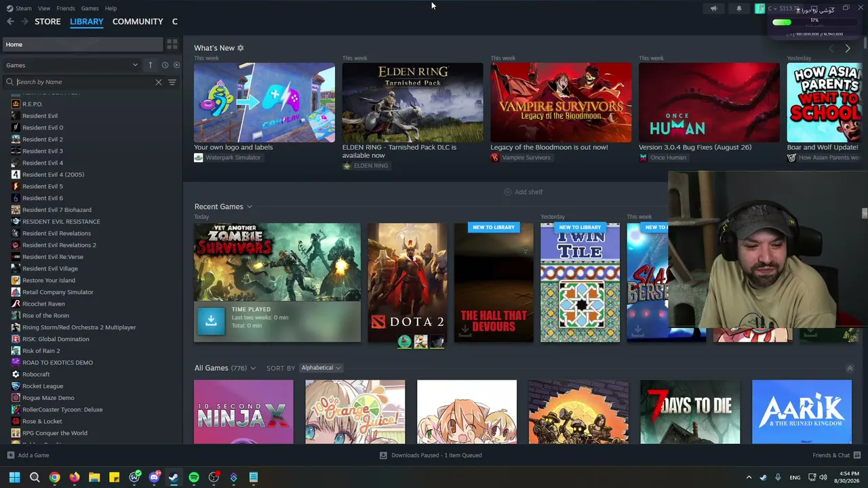Screen dimensions: 868x488
Task: Open ELDEN RING Tarnished Pack news thumbnail
Action: (x=412, y=102)
